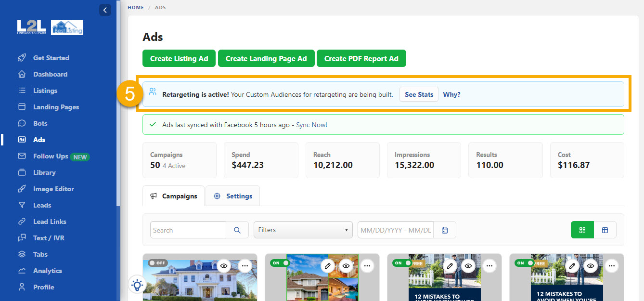Open three-dot menu on third ad card
644x301 pixels.
click(x=489, y=265)
